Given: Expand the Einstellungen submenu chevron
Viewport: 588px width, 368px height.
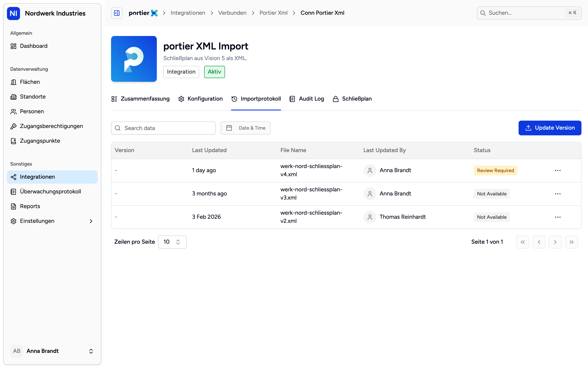Looking at the screenshot, I should point(91,221).
